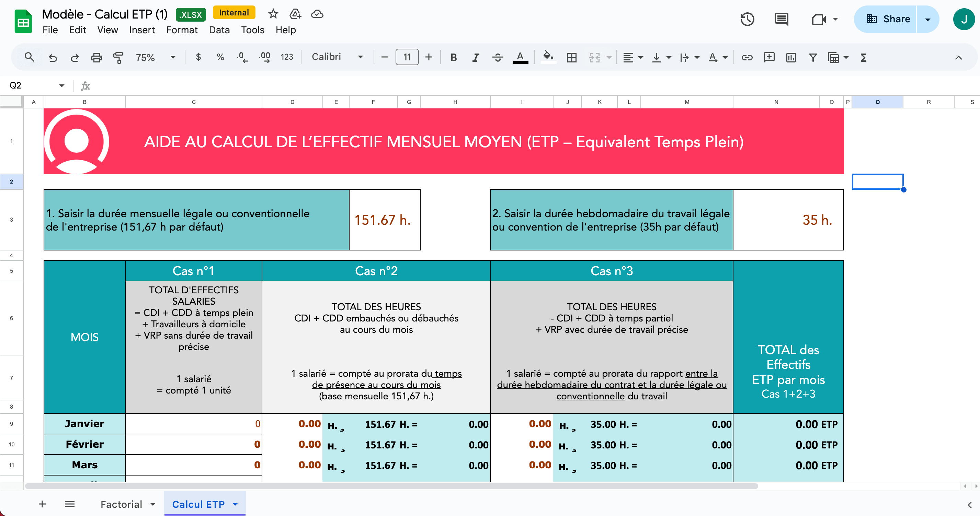Open version history clock icon
980x516 pixels.
[x=747, y=19]
